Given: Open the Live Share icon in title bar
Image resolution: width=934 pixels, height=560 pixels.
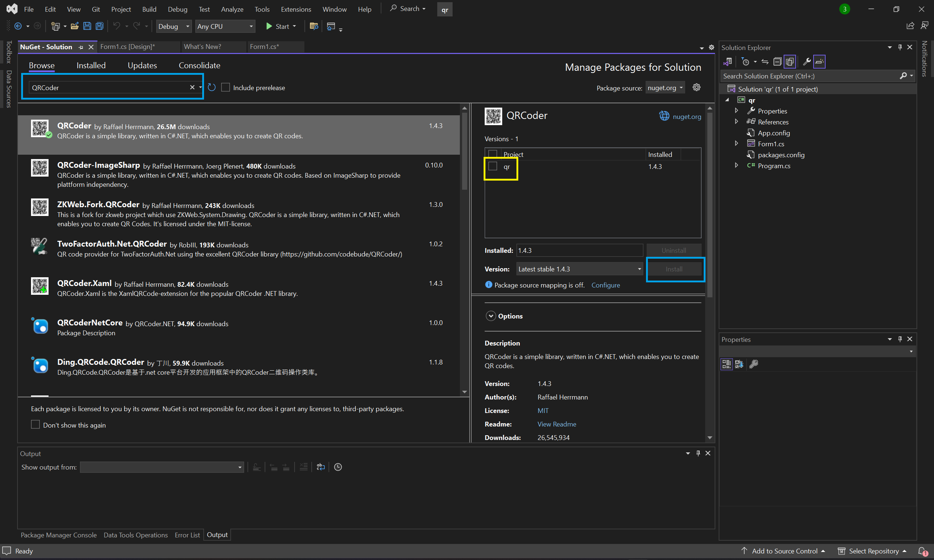Looking at the screenshot, I should tap(911, 26).
